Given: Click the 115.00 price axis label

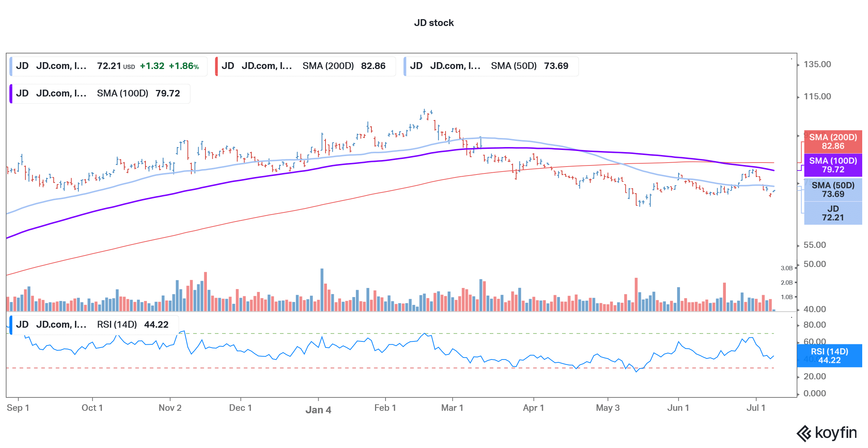Looking at the screenshot, I should 817,96.
